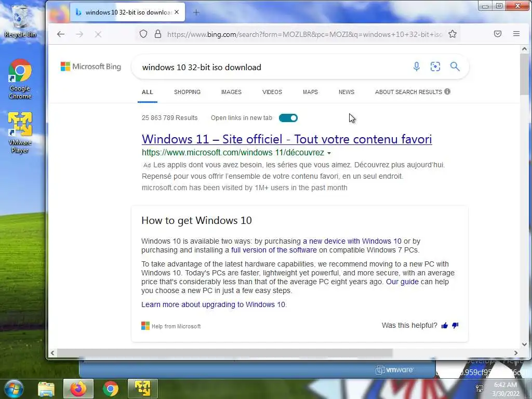Click the network tray icon

click(x=480, y=389)
